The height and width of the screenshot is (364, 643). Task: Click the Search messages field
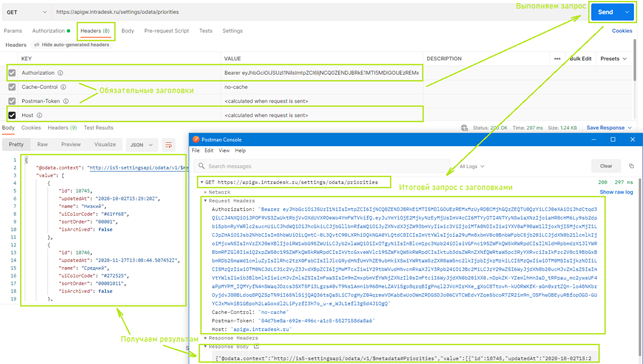[x=322, y=166]
